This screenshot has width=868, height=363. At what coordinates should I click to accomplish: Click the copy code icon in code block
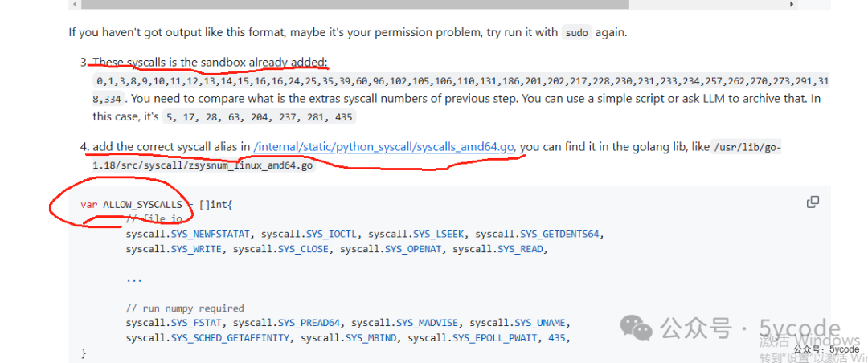point(813,202)
